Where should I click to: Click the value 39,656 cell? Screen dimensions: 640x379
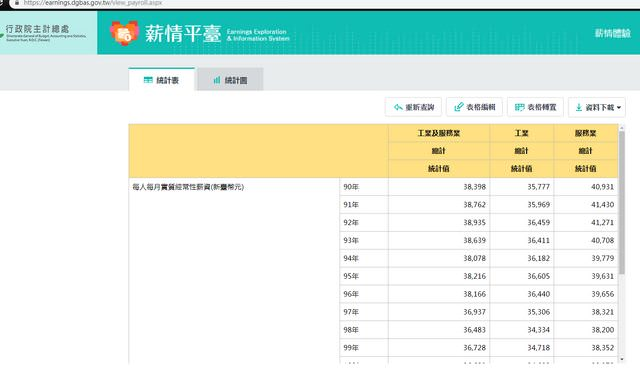pos(586,294)
